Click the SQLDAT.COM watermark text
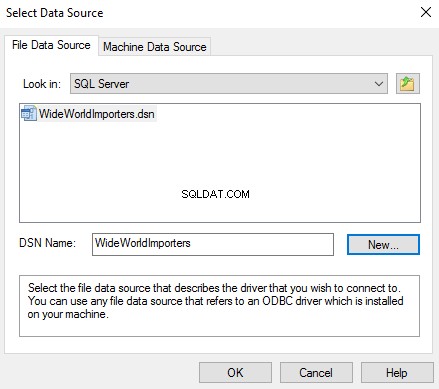This screenshot has width=439, height=389. 215,194
